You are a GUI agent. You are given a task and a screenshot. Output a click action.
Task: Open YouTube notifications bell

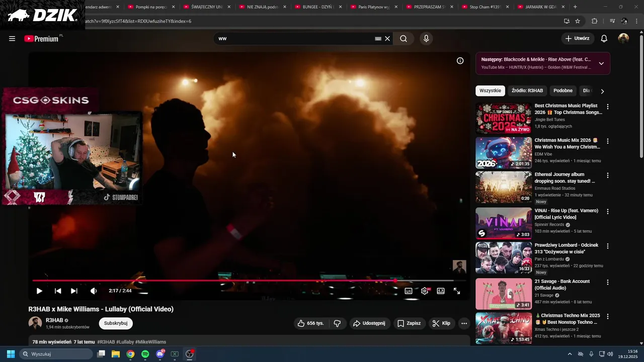click(604, 39)
